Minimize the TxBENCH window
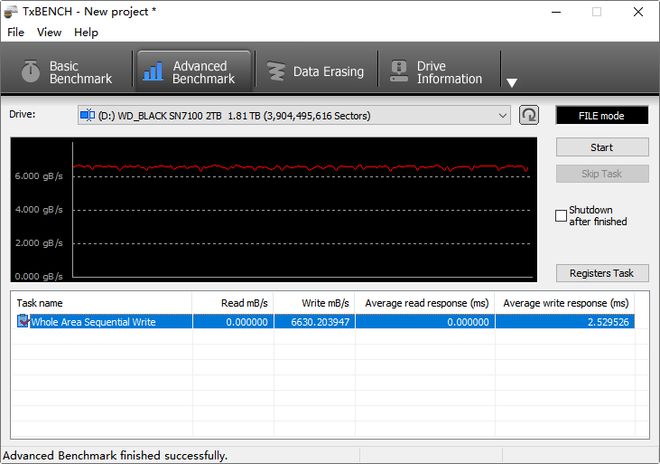 pos(556,12)
